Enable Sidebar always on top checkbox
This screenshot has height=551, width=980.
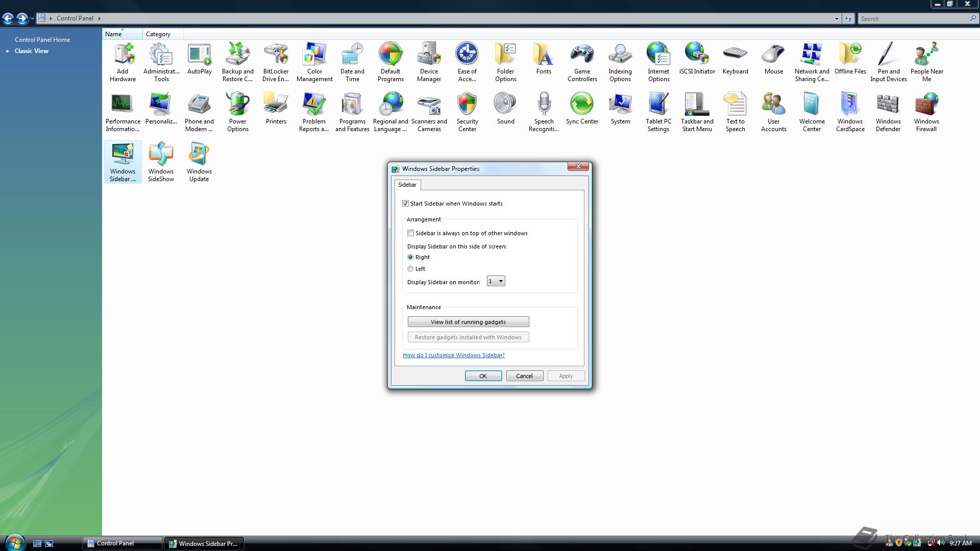(x=410, y=233)
